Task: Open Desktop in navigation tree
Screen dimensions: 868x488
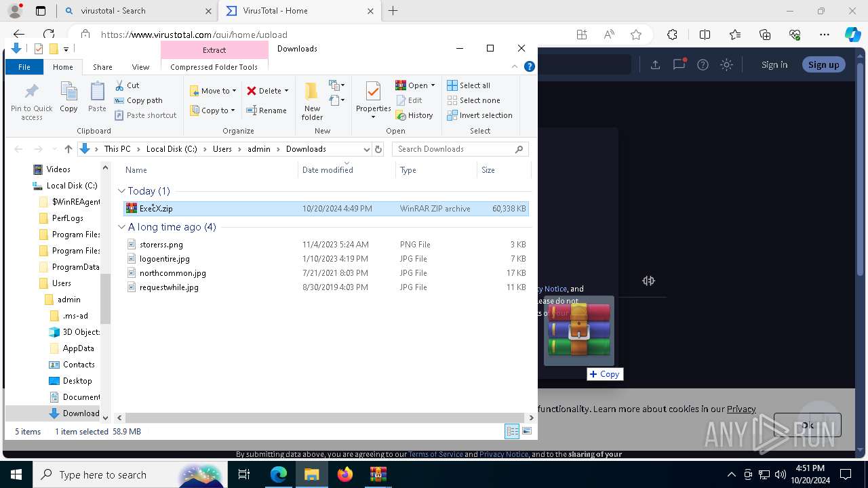Action: click(x=77, y=381)
